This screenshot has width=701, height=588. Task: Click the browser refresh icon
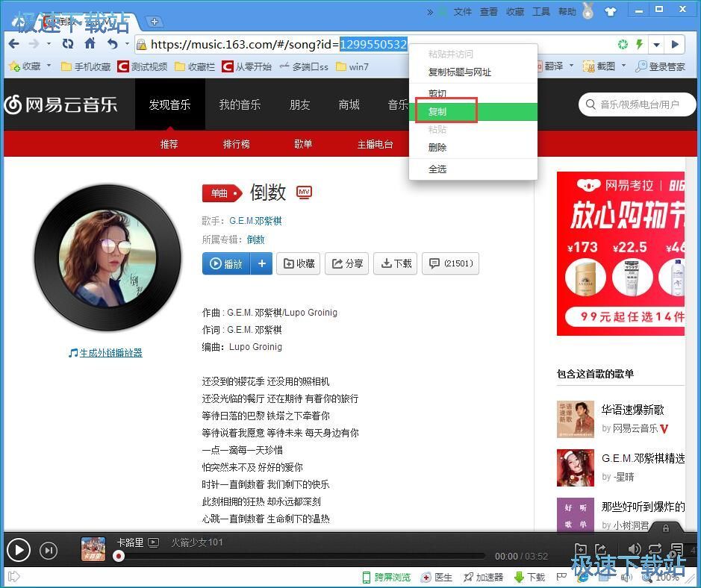pos(68,44)
